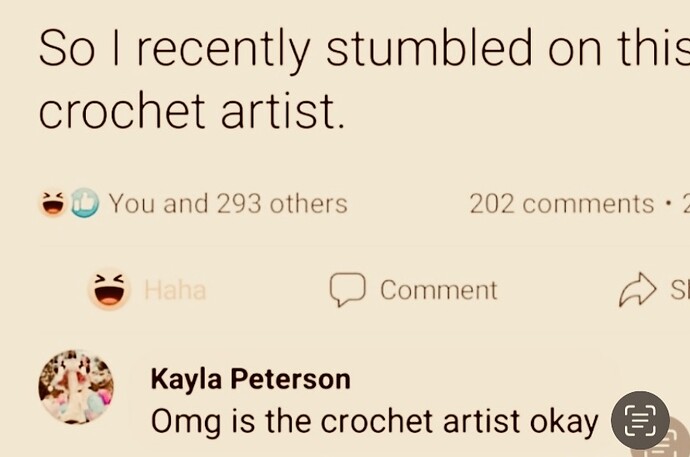Select the comment 'Omg is the crochet artist okay'

pyautogui.click(x=374, y=422)
